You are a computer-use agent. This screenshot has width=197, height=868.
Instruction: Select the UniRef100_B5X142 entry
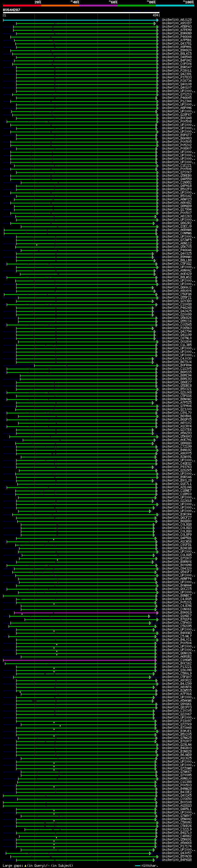coord(177,196)
